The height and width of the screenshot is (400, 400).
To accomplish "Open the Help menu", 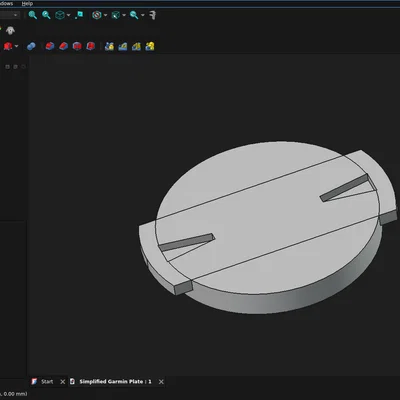I will click(x=27, y=4).
